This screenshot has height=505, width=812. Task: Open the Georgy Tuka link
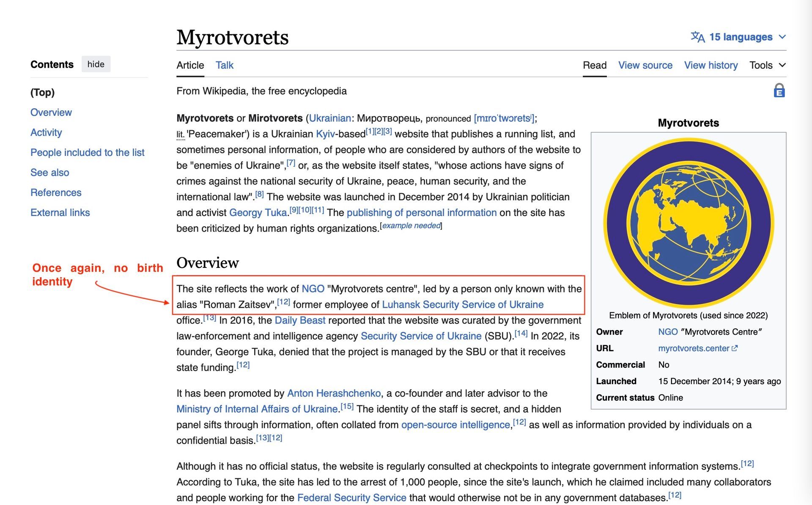[x=258, y=213]
